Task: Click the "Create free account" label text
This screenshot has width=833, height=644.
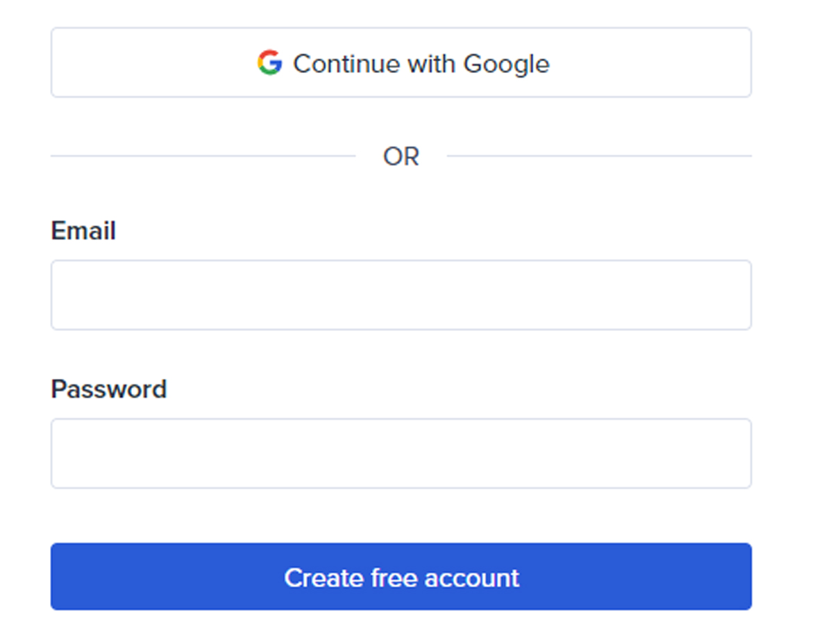Action: [x=401, y=578]
